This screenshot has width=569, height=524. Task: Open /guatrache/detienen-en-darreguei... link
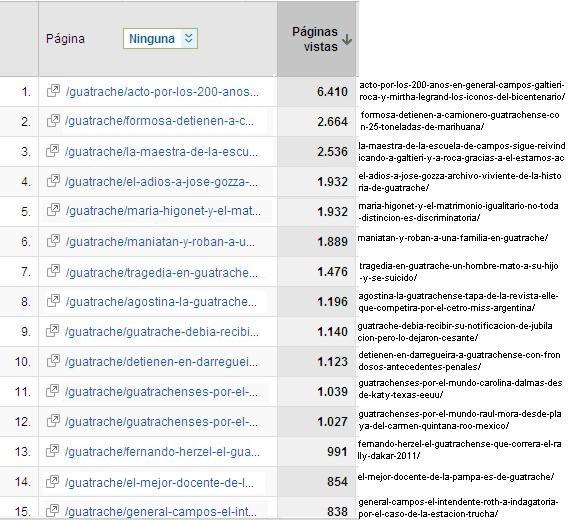coord(161,362)
